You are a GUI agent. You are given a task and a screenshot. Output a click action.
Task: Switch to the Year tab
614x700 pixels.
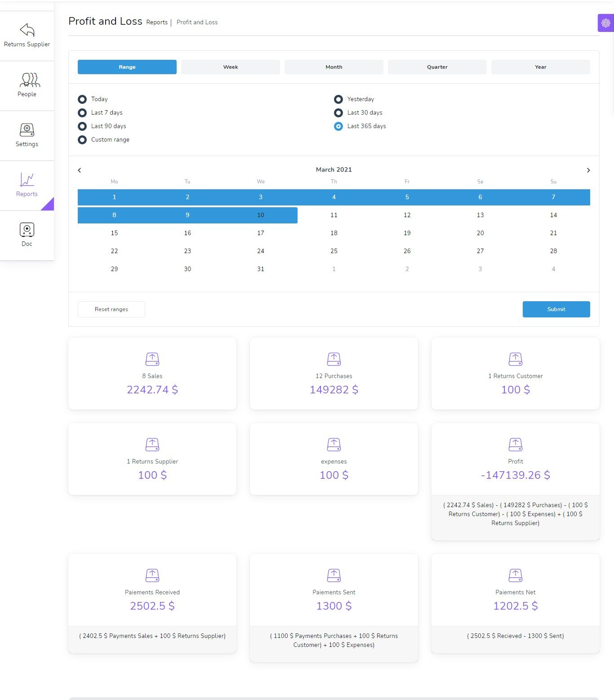pos(540,67)
